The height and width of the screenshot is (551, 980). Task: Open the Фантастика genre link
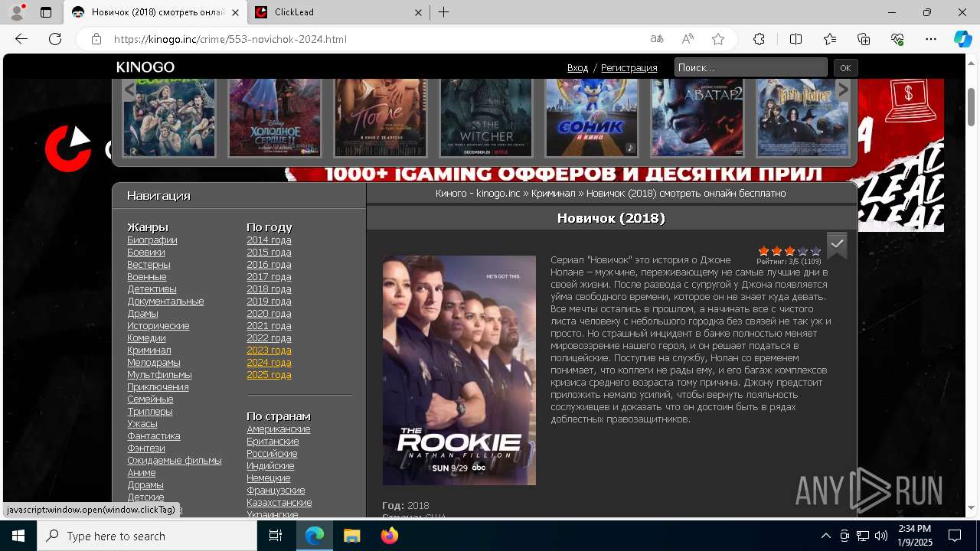coord(154,435)
